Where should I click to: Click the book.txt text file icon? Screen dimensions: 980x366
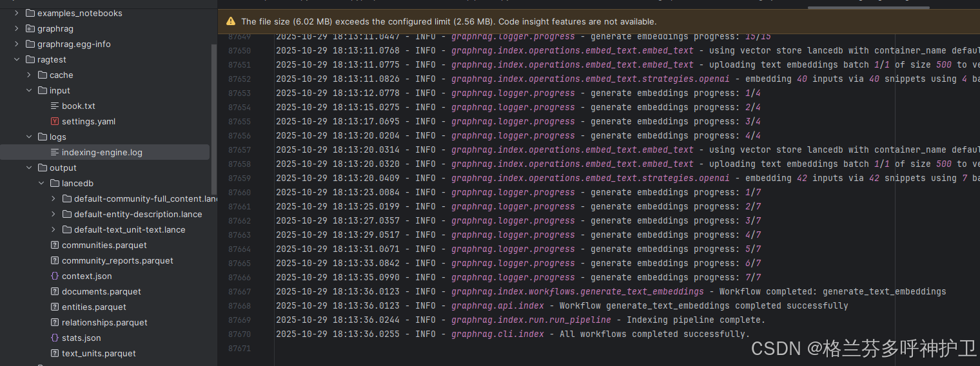55,106
